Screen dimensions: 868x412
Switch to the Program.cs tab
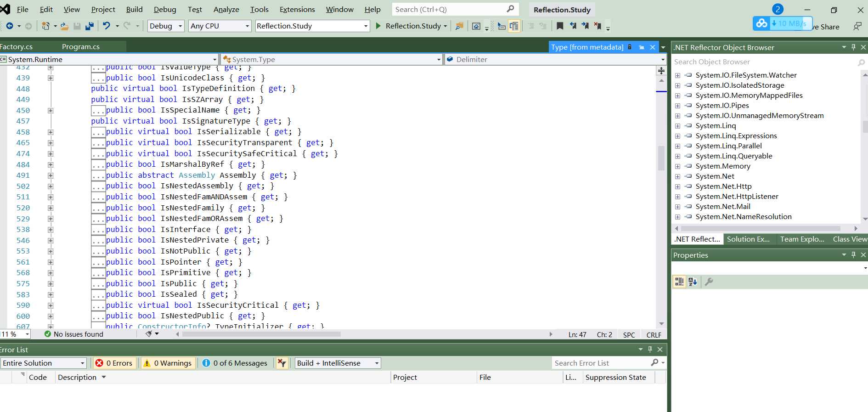click(81, 47)
